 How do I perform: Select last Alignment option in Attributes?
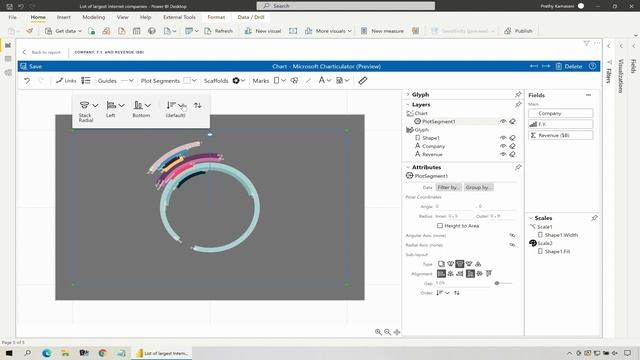pyautogui.click(x=489, y=273)
